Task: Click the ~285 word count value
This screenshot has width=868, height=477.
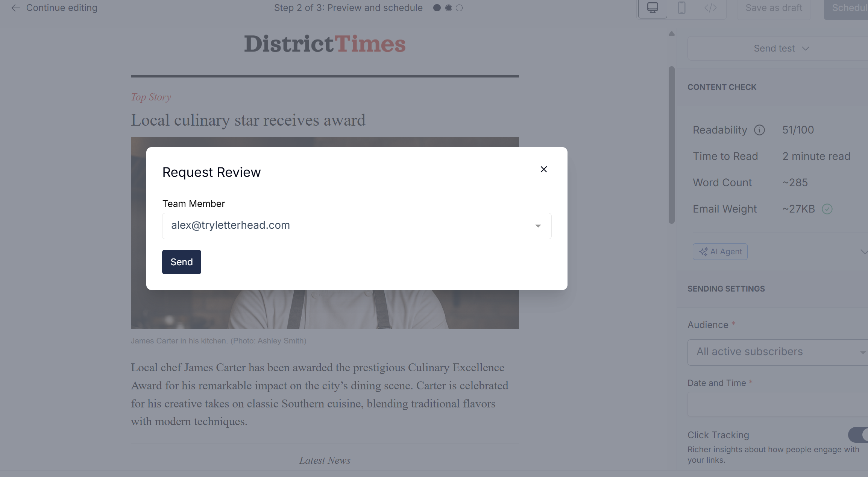Action: click(x=795, y=183)
